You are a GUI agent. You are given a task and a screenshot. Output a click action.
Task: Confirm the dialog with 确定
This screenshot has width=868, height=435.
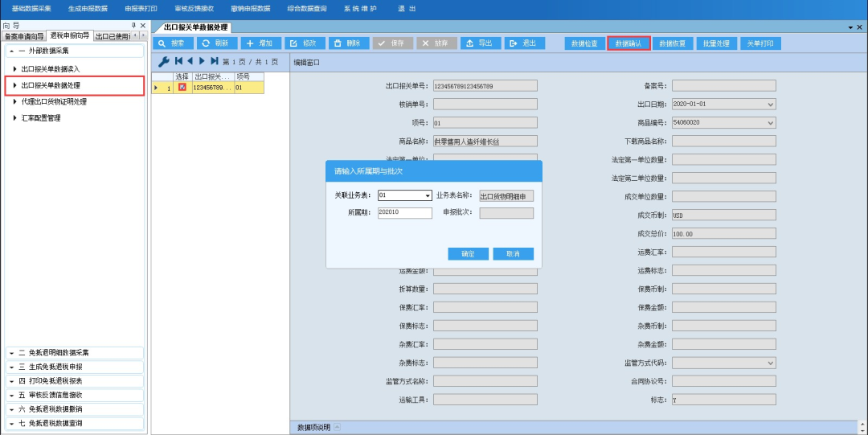[x=469, y=254]
